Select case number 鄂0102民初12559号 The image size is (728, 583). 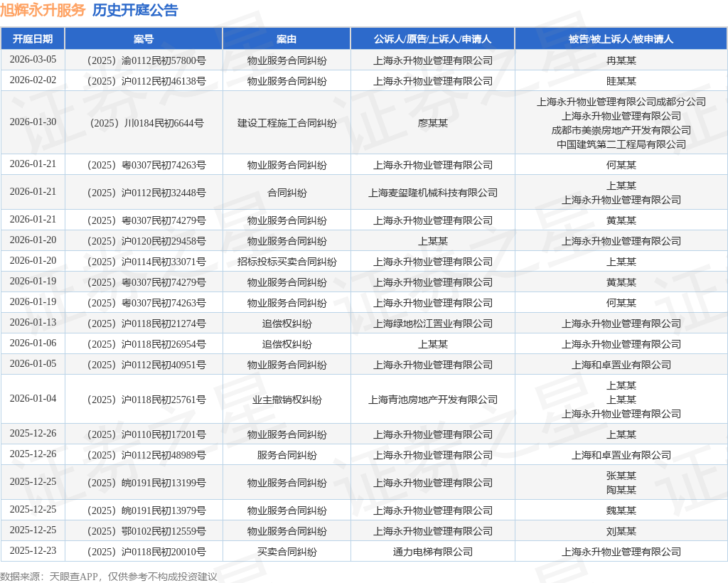[146, 531]
